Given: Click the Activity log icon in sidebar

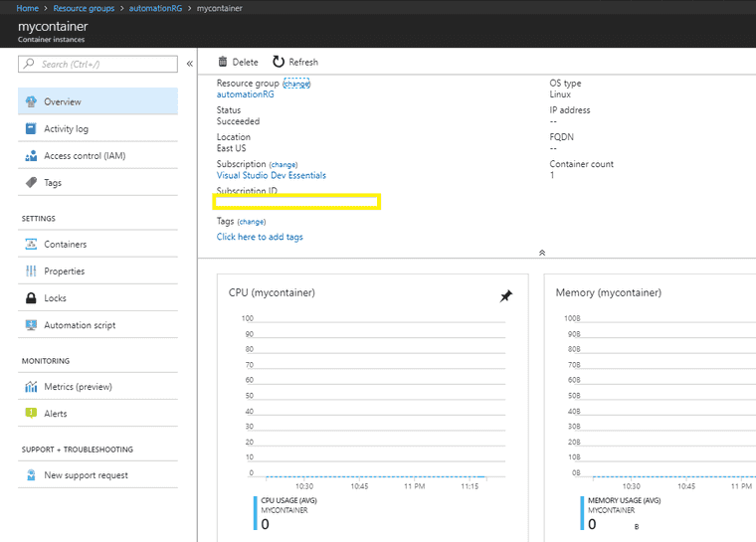Looking at the screenshot, I should pos(31,128).
